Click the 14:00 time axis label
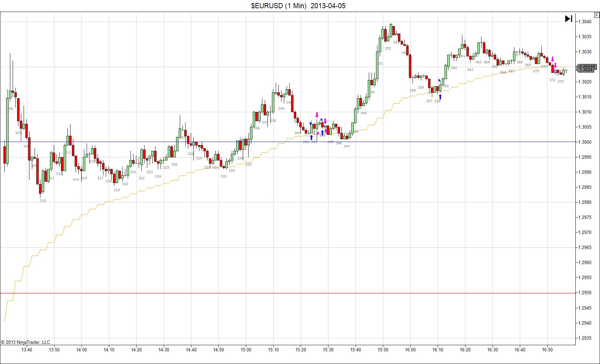This screenshot has height=364, width=600. (x=82, y=350)
